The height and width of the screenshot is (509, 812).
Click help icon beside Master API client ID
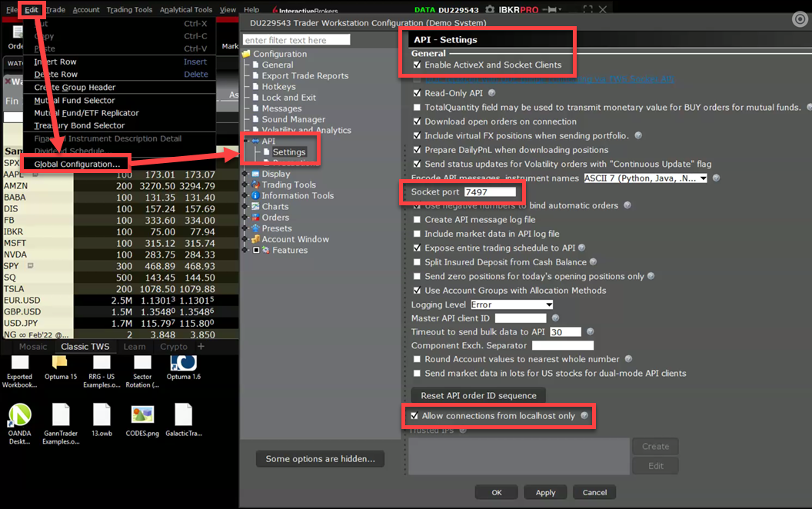[x=556, y=318]
